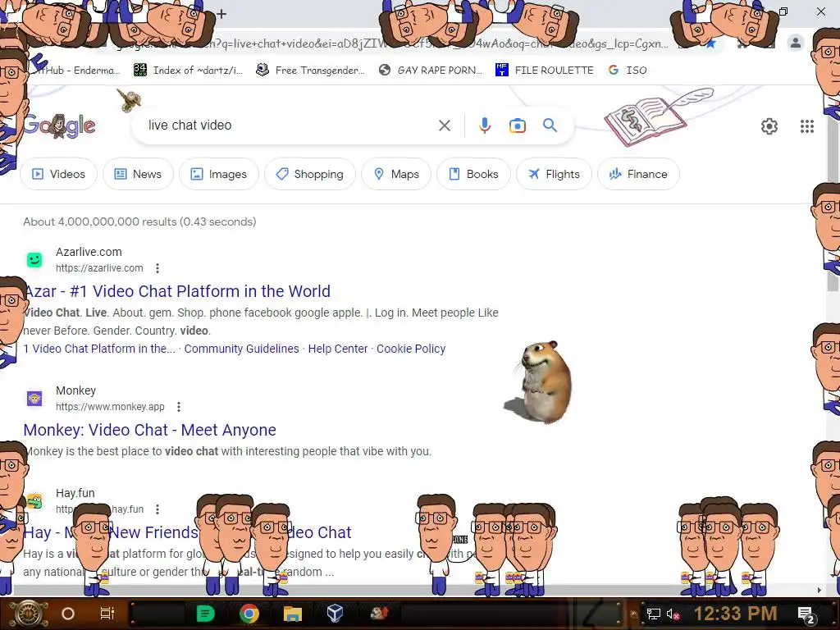This screenshot has width=840, height=630.
Task: Click the hamster app icon in taskbar
Action: pos(379,614)
